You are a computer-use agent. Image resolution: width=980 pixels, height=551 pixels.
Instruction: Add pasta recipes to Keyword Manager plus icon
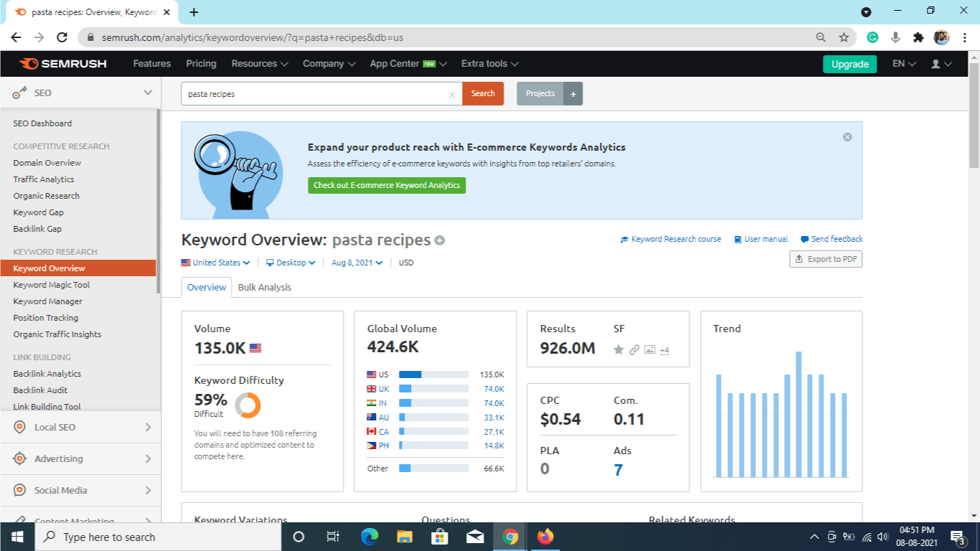pos(440,240)
